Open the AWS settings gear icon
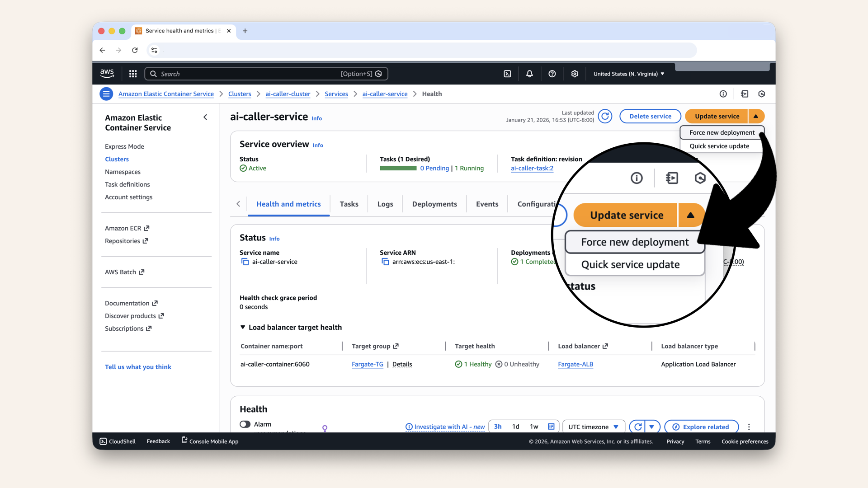This screenshot has height=488, width=868. pos(574,73)
